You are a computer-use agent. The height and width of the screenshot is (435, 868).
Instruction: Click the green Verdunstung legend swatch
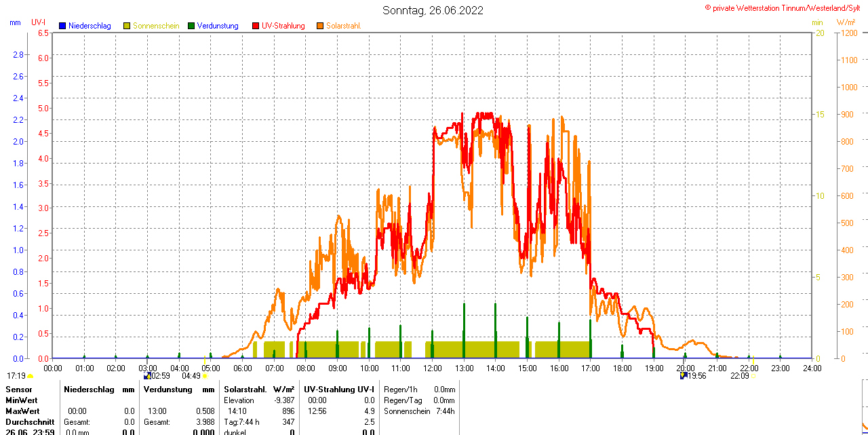point(191,26)
